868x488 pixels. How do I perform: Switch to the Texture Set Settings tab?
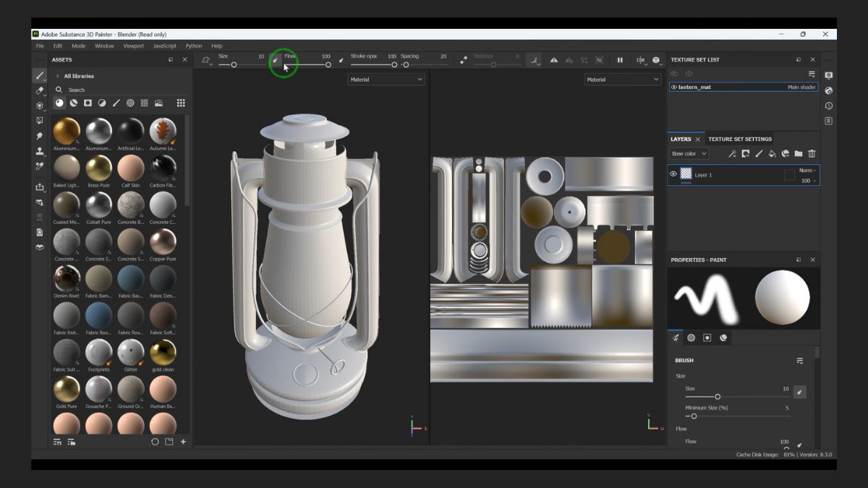pos(740,139)
